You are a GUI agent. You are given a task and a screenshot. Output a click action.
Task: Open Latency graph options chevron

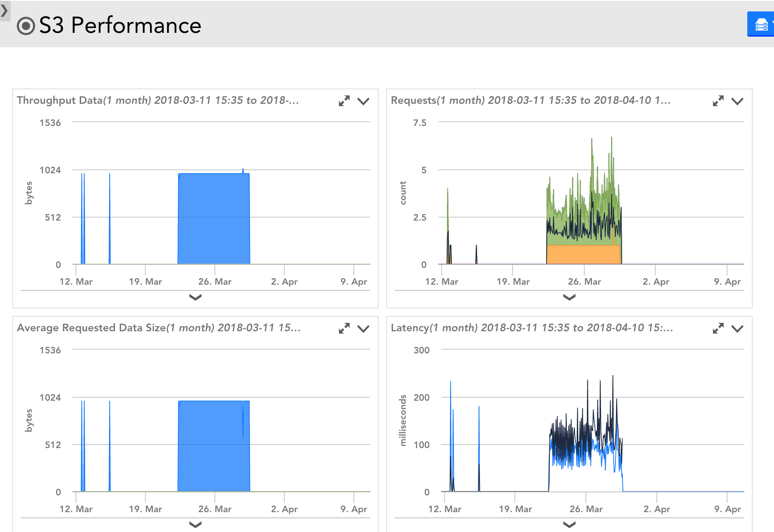pyautogui.click(x=737, y=329)
